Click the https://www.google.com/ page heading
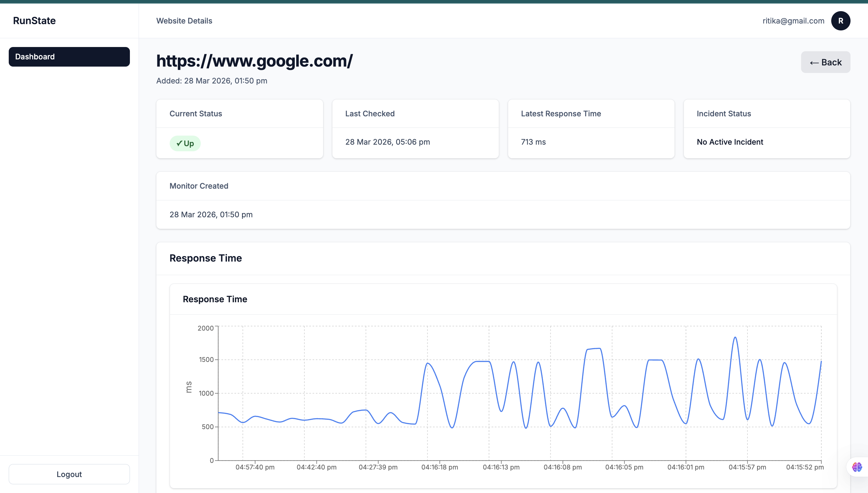 pos(254,61)
